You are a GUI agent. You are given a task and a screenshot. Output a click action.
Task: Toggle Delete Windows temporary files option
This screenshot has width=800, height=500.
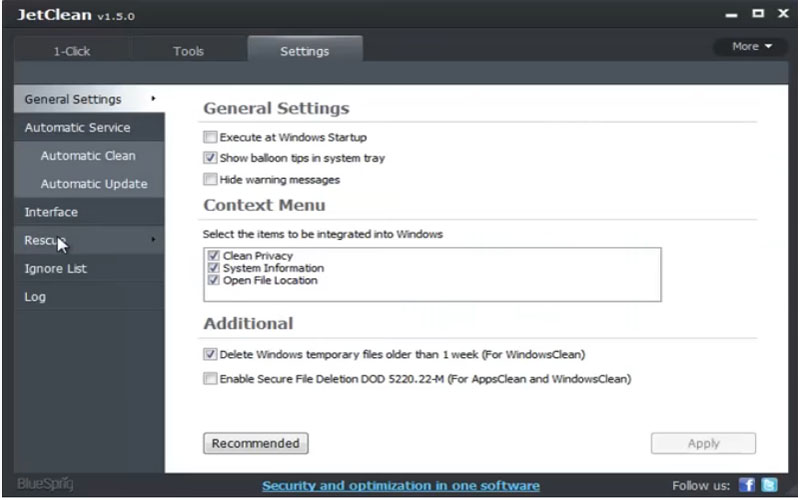[x=210, y=354]
